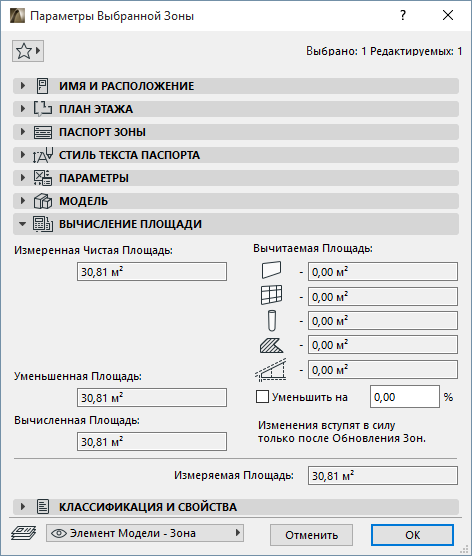Click the layers icon at the bottom left

[x=23, y=533]
